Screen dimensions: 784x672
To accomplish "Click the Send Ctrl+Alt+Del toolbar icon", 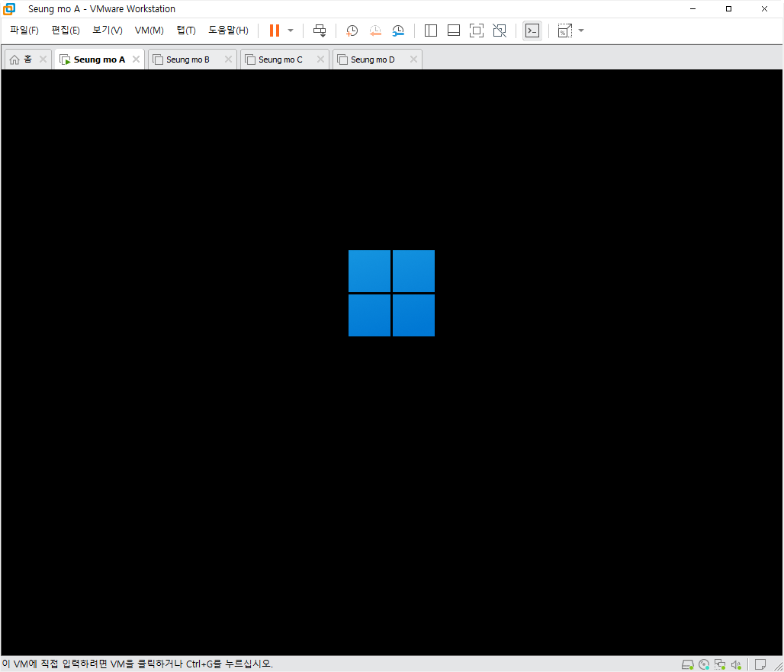I will click(x=320, y=31).
